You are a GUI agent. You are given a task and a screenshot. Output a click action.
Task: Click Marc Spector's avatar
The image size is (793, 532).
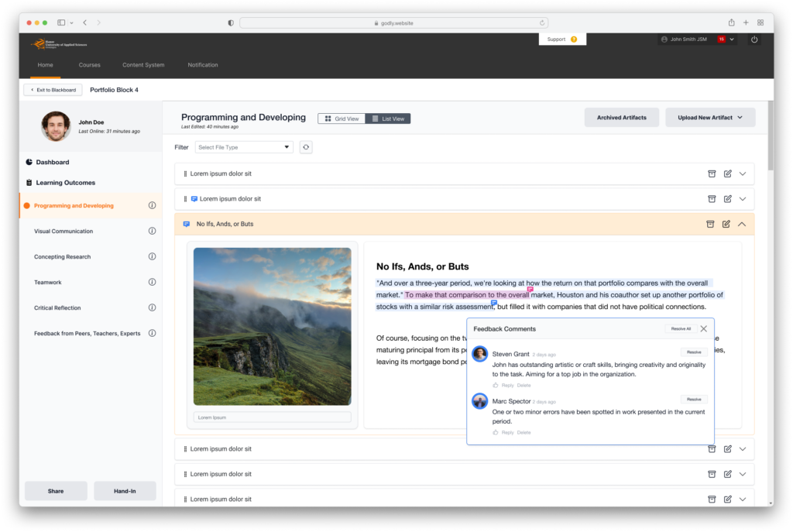pyautogui.click(x=479, y=401)
